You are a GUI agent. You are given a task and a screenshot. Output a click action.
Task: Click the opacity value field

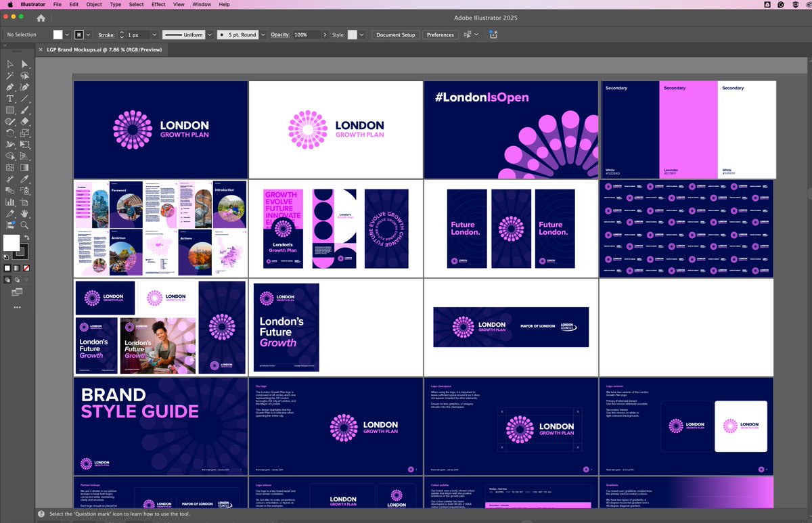click(307, 35)
